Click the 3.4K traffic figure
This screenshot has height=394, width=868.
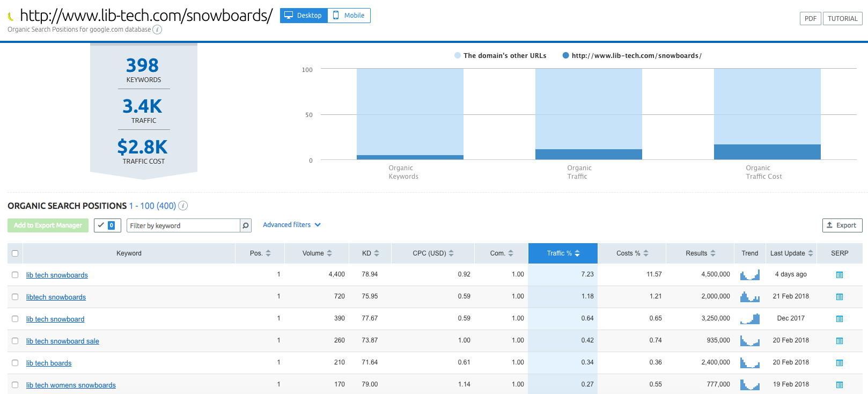[x=143, y=106]
